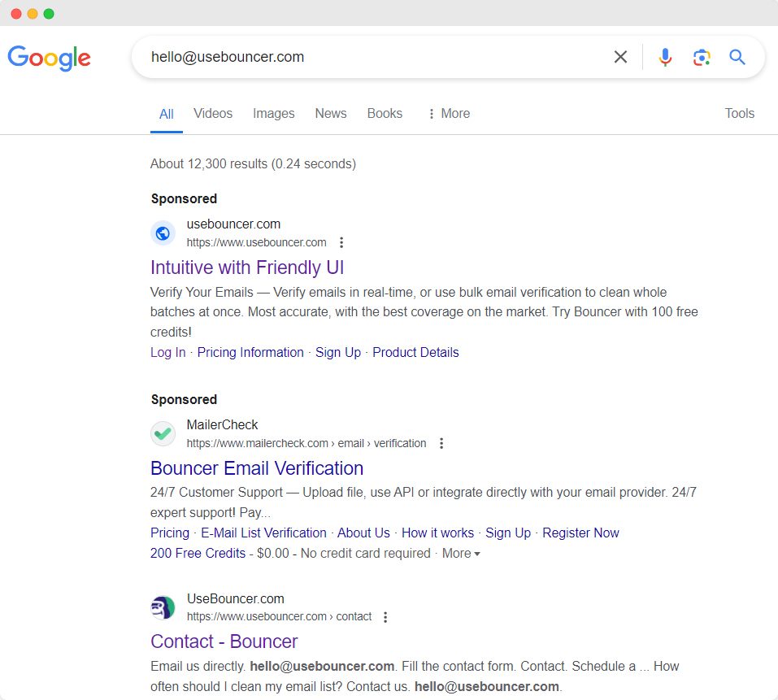This screenshot has width=778, height=700.
Task: Expand More options in MailerCheck ad
Action: tap(461, 554)
